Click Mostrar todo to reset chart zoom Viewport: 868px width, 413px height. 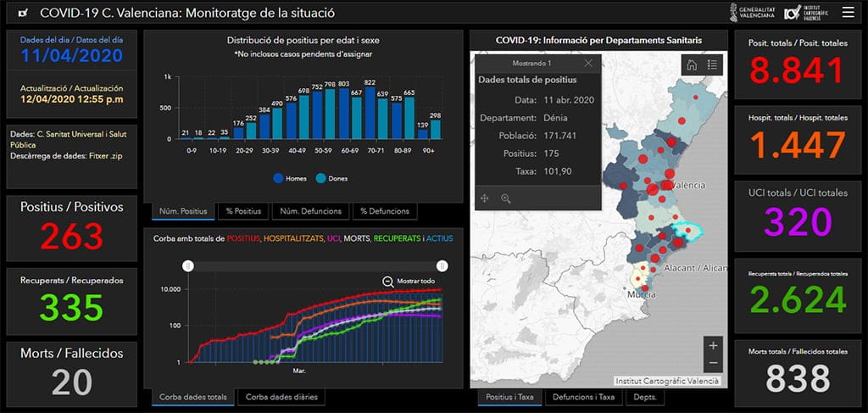(409, 282)
